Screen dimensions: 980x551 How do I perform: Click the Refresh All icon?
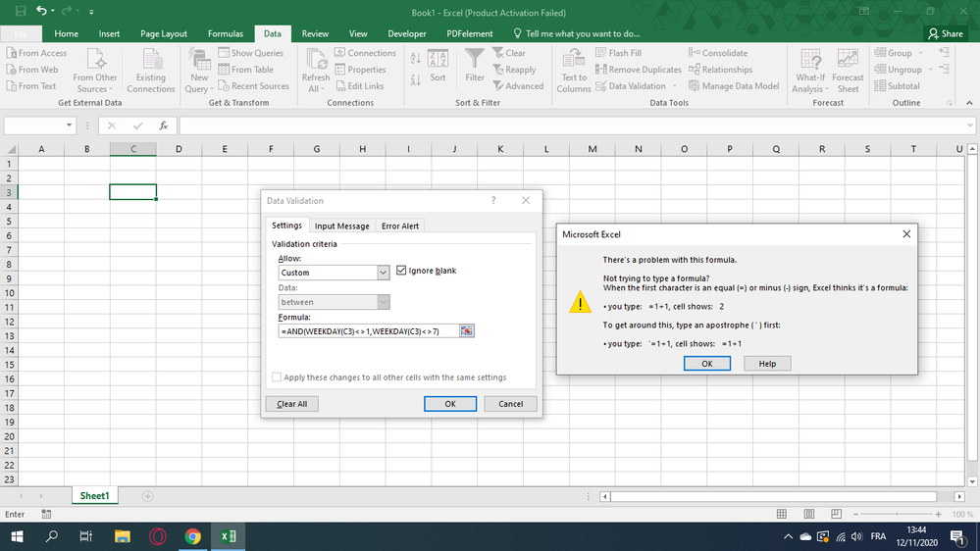pyautogui.click(x=316, y=60)
